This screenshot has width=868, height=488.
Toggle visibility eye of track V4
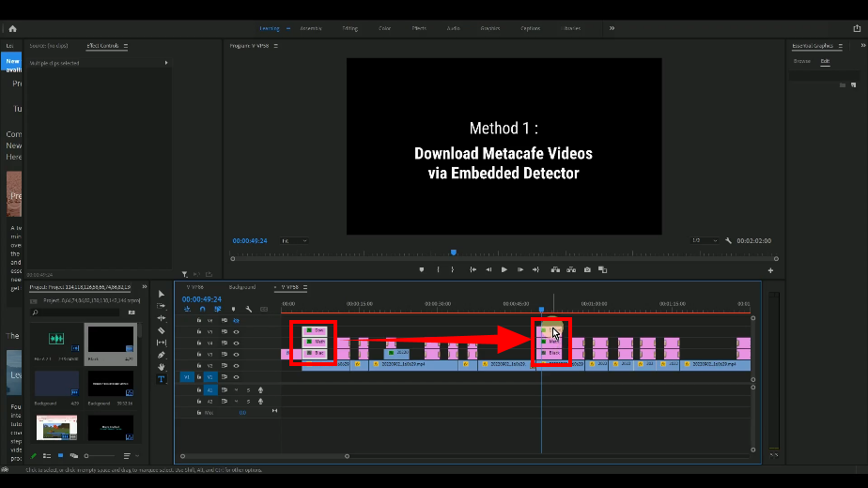click(x=237, y=343)
